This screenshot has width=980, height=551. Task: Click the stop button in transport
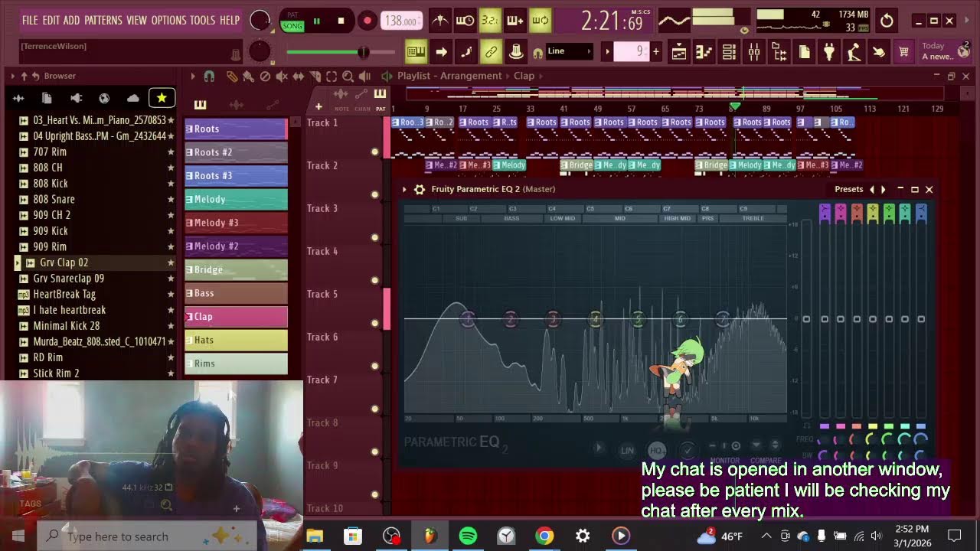[341, 21]
